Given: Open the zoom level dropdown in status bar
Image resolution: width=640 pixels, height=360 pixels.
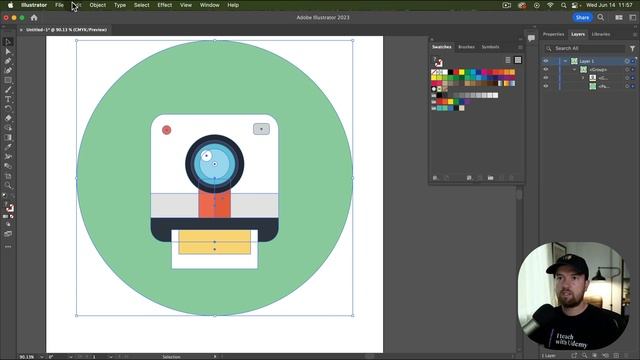Looking at the screenshot, I should coord(42,357).
